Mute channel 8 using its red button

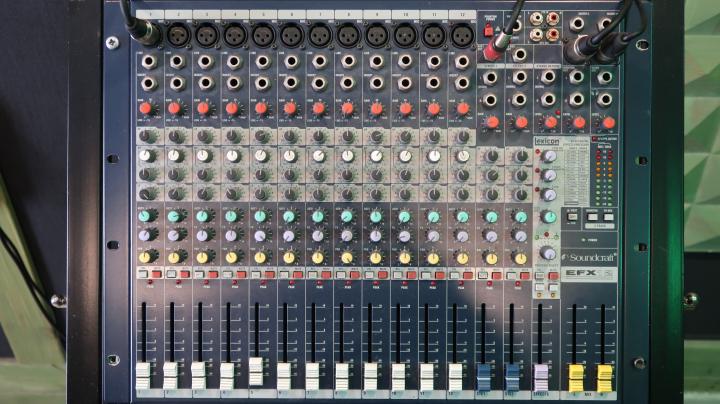354,275
